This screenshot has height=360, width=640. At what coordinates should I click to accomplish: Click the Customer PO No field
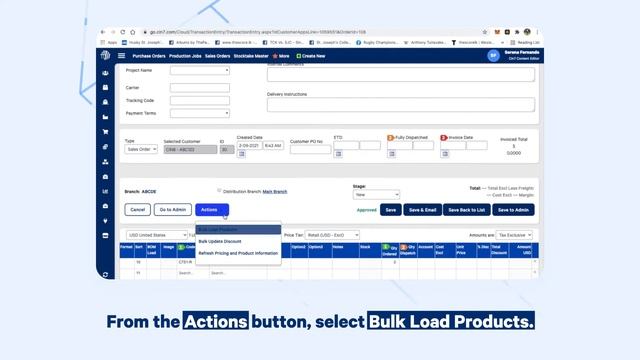[310, 149]
